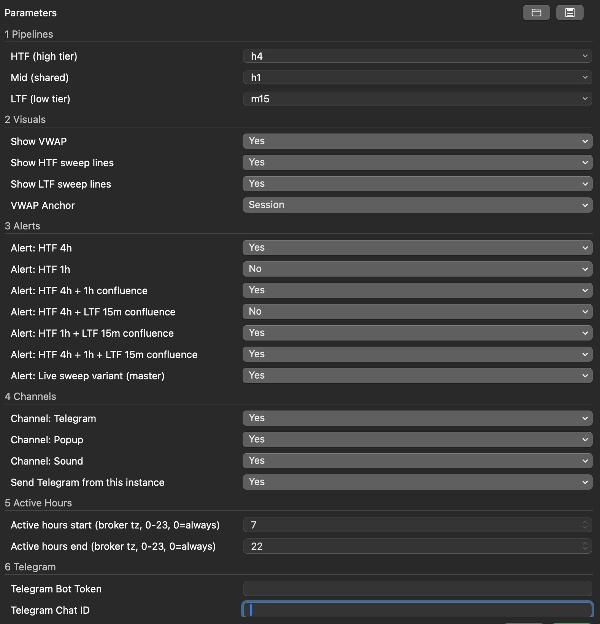Open the LTF (low tier) m15 dropdown
The height and width of the screenshot is (624, 600).
pyautogui.click(x=417, y=99)
